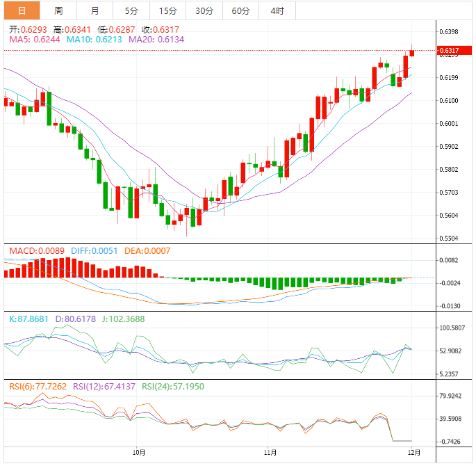The image size is (476, 466).
Task: Click the 10月 date axis label
Action: click(x=139, y=453)
